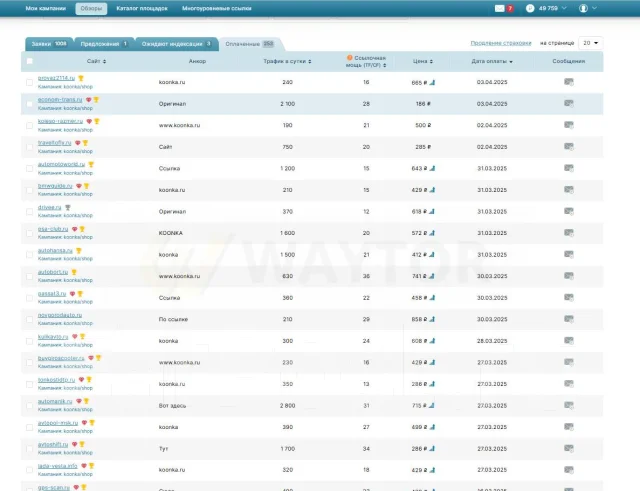Open the user profile avatar icon

pos(583,8)
